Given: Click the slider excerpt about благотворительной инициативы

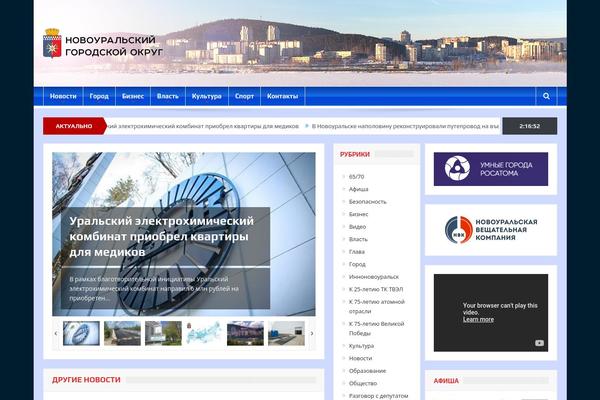Looking at the screenshot, I should (154, 289).
